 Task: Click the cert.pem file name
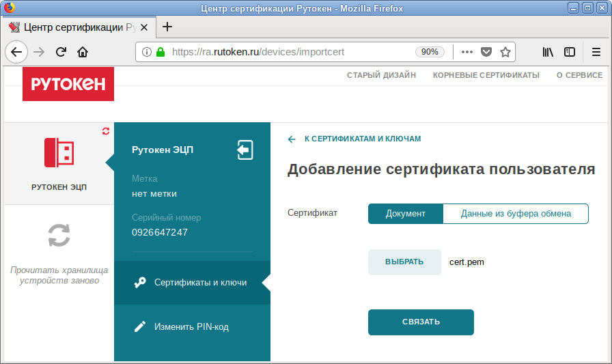467,262
